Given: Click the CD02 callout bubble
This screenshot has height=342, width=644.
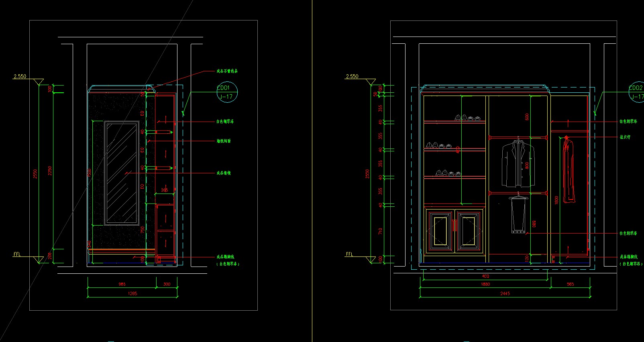Looking at the screenshot, I should 636,92.
